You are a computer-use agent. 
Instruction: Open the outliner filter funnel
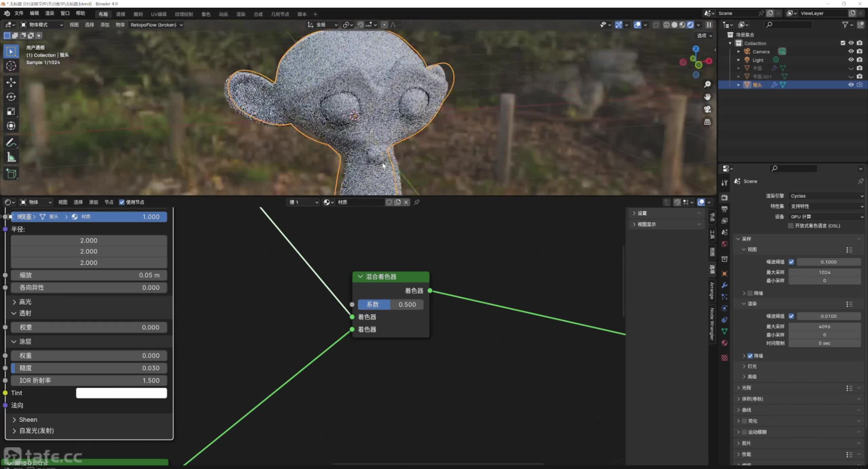(x=845, y=25)
